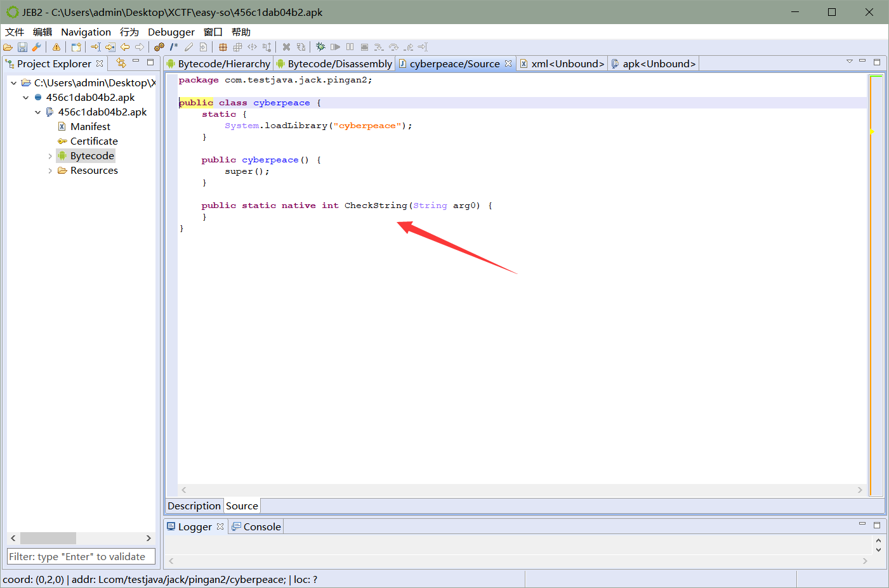Click the angle-brackets code icon
Screen dimensions: 889x588
tap(253, 47)
